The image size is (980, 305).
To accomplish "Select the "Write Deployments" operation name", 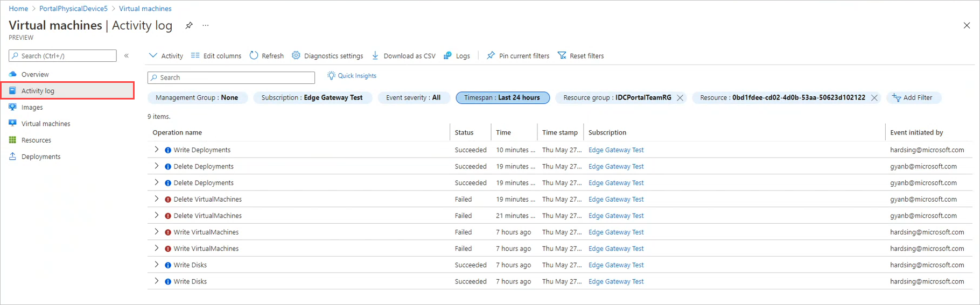I will coord(202,150).
